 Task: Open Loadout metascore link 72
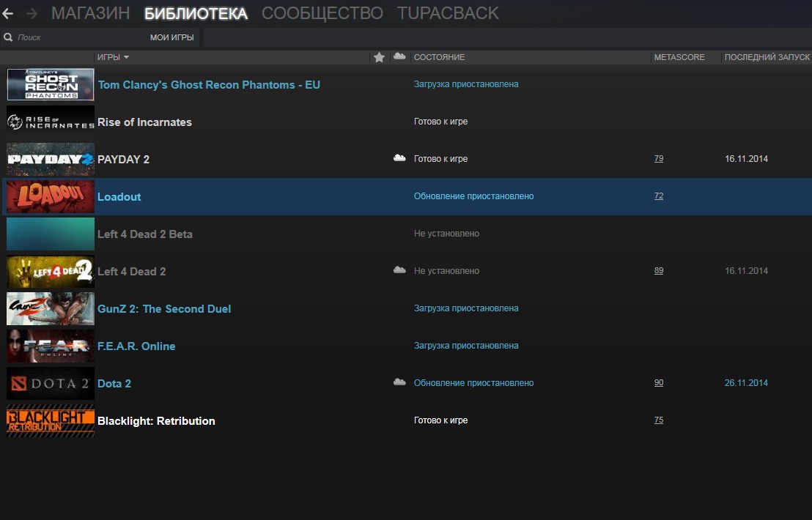[659, 196]
